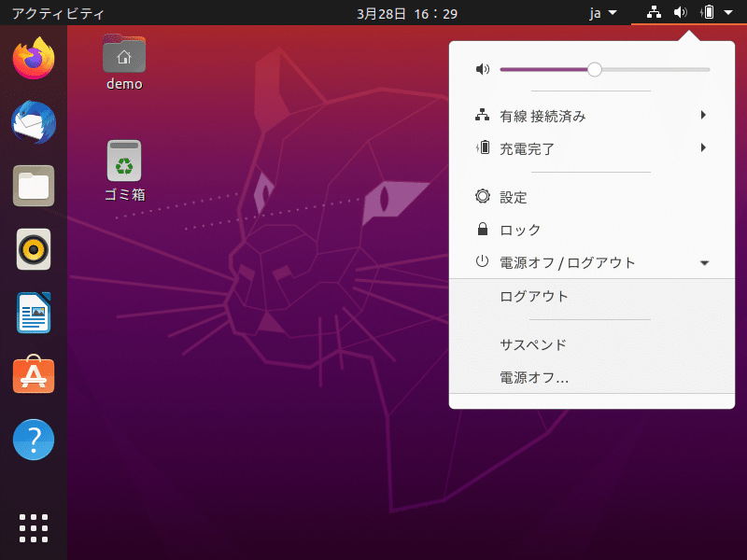Expand the 有線 接続済み submenu arrow
Viewport: 747px width, 560px height.
(703, 115)
